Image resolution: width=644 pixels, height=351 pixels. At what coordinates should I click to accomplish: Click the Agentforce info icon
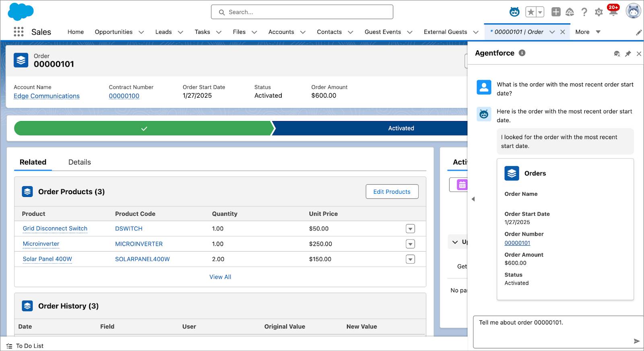pos(522,53)
